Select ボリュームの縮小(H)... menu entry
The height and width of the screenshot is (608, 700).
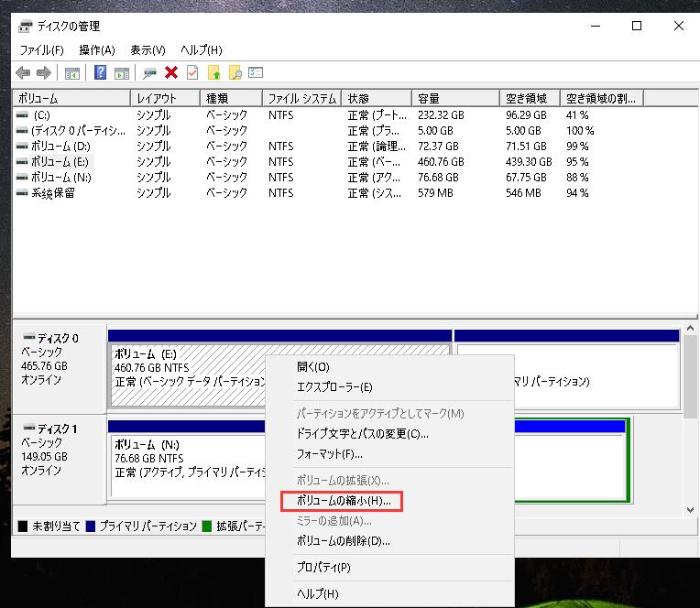pyautogui.click(x=389, y=501)
